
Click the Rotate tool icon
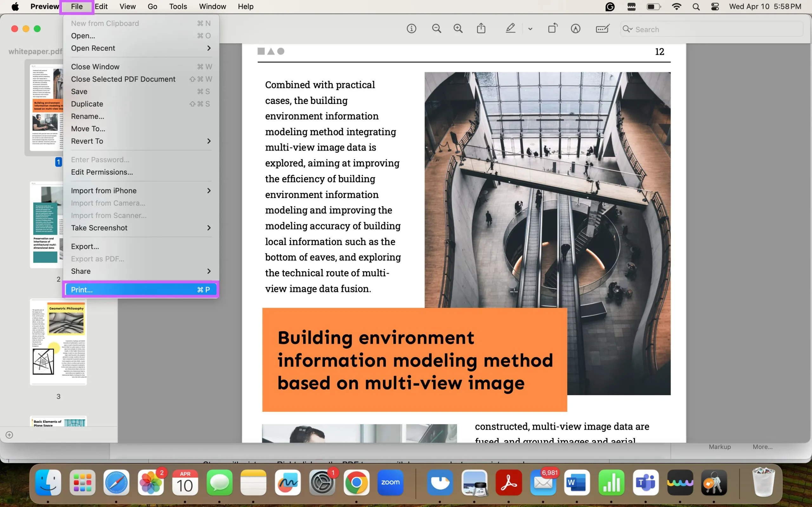(552, 29)
